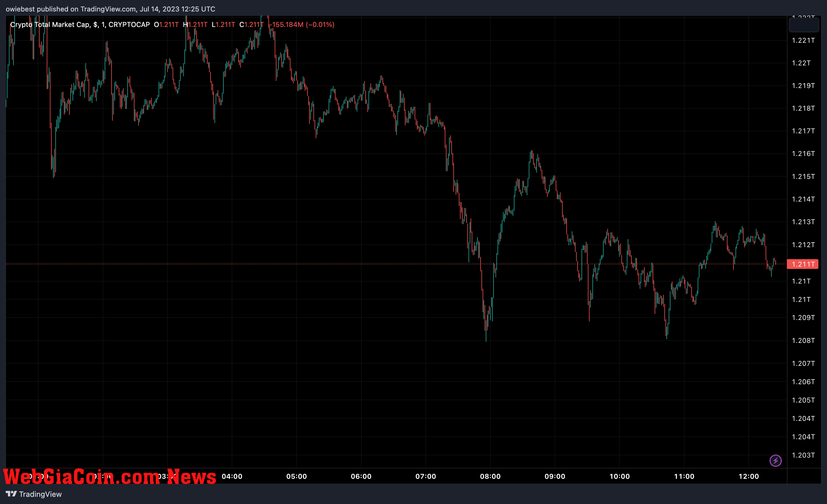Click the 1.208T price axis label
Viewport: 827px width, 504px height.
coord(803,341)
